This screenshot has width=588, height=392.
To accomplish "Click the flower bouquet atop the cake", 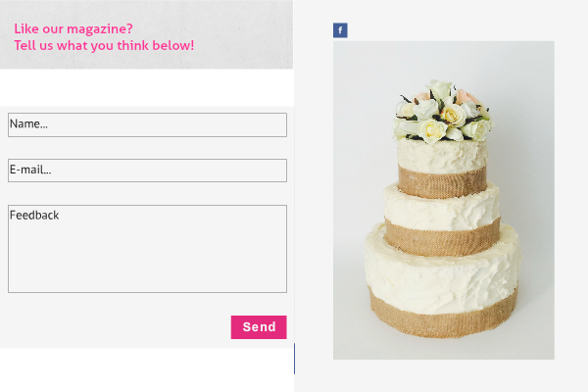I will (443, 112).
